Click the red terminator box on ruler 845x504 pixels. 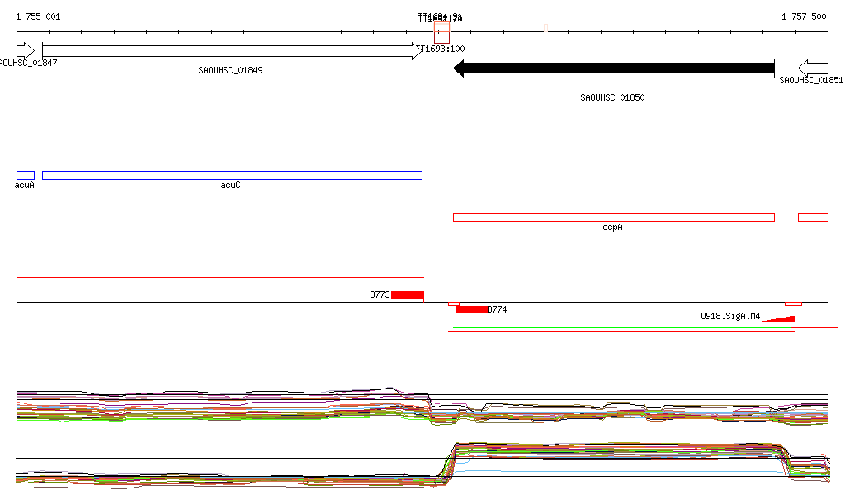click(442, 33)
